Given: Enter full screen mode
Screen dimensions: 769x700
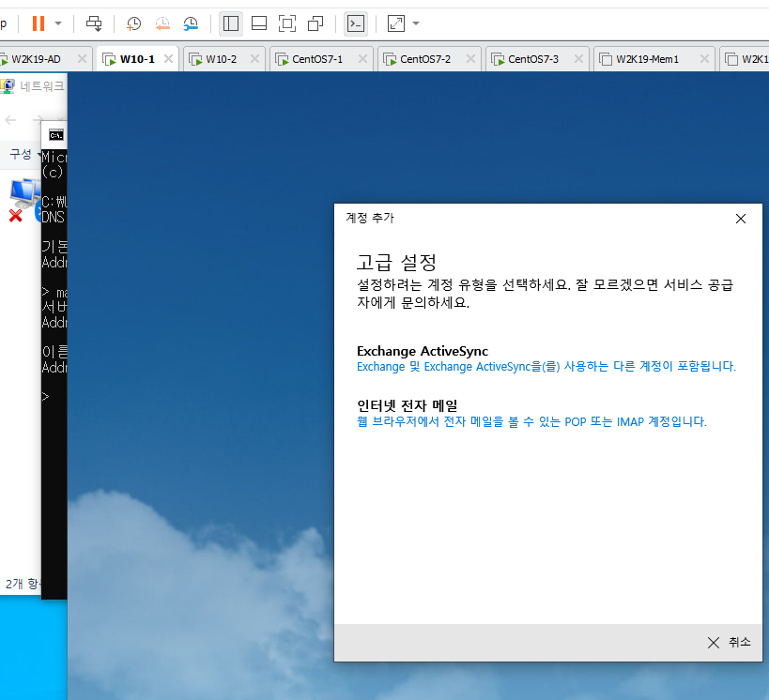Looking at the screenshot, I should click(x=287, y=23).
